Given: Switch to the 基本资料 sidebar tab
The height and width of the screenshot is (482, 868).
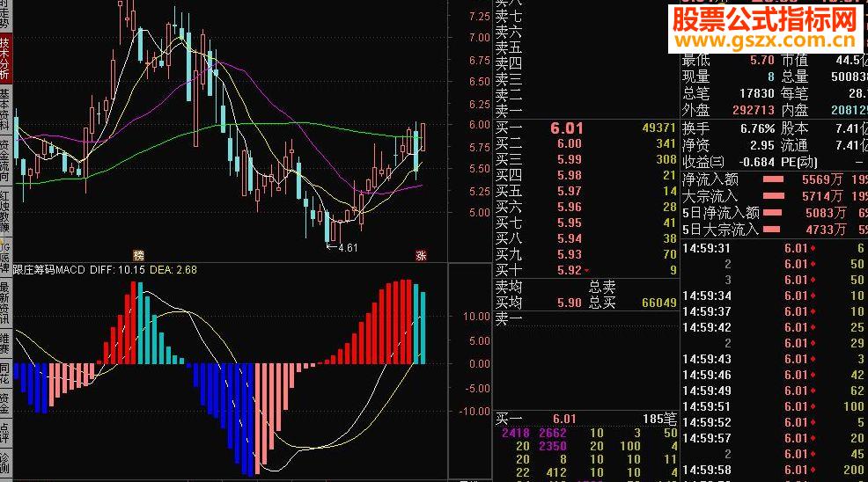Looking at the screenshot, I should (x=5, y=108).
